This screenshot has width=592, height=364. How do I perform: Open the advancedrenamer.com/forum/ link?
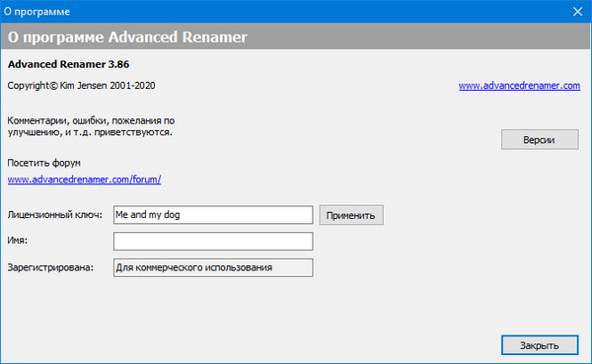click(x=84, y=180)
